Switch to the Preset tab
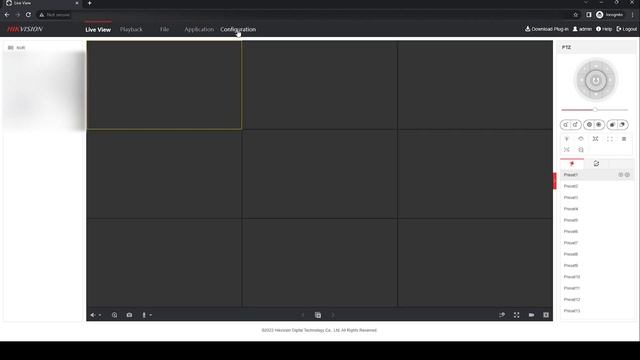 click(572, 164)
